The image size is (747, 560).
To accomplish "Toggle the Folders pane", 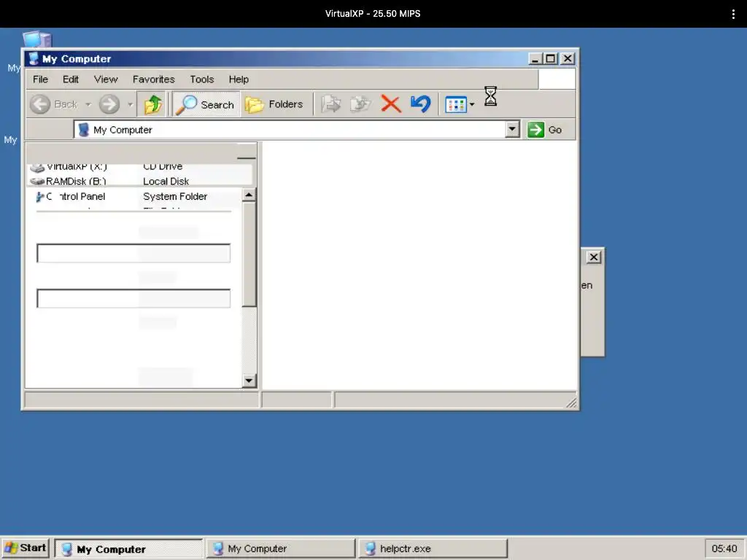I will click(x=274, y=104).
